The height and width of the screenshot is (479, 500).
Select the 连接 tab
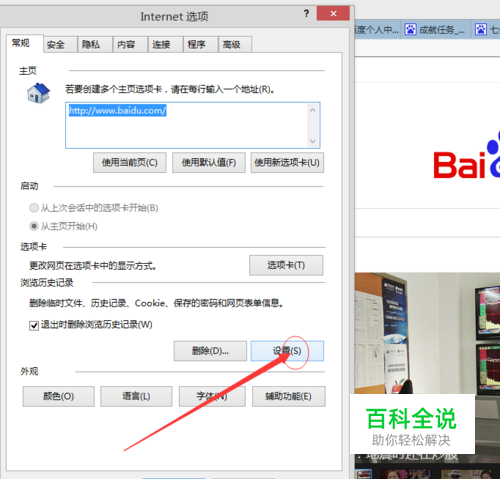pos(165,44)
